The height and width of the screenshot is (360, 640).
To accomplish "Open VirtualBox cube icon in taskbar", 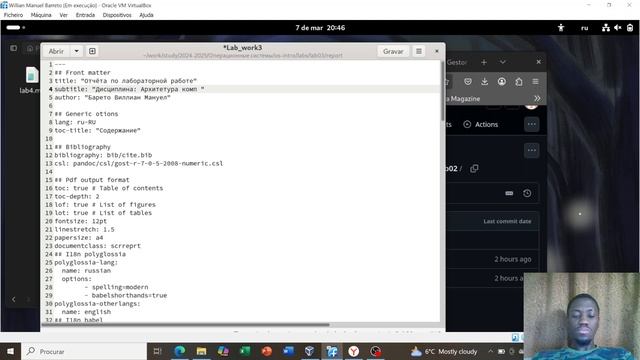I will 310,351.
